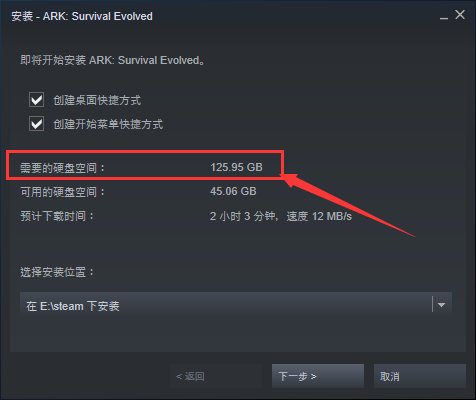This screenshot has width=476, height=400.
Task: Close the install dialog with the X
Action: tap(460, 15)
